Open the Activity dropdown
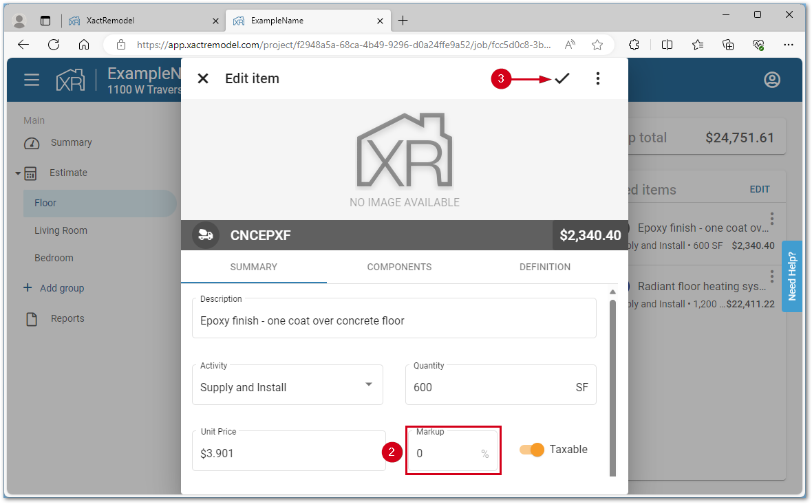 pos(368,384)
